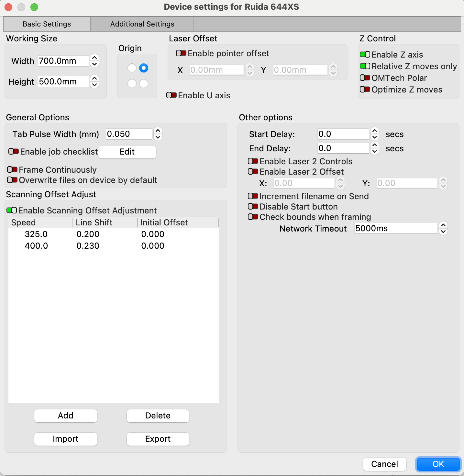Open the Additional Settings tab
This screenshot has height=476, width=464.
(x=142, y=24)
